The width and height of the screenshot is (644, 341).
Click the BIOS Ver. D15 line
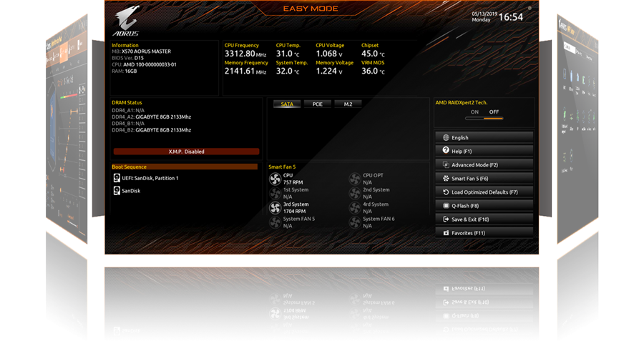click(128, 58)
